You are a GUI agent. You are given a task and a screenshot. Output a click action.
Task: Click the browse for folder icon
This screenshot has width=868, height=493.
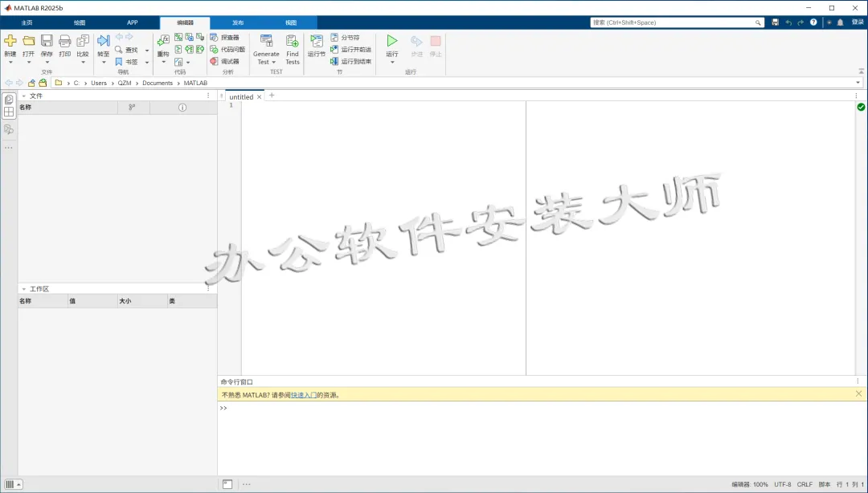point(43,83)
